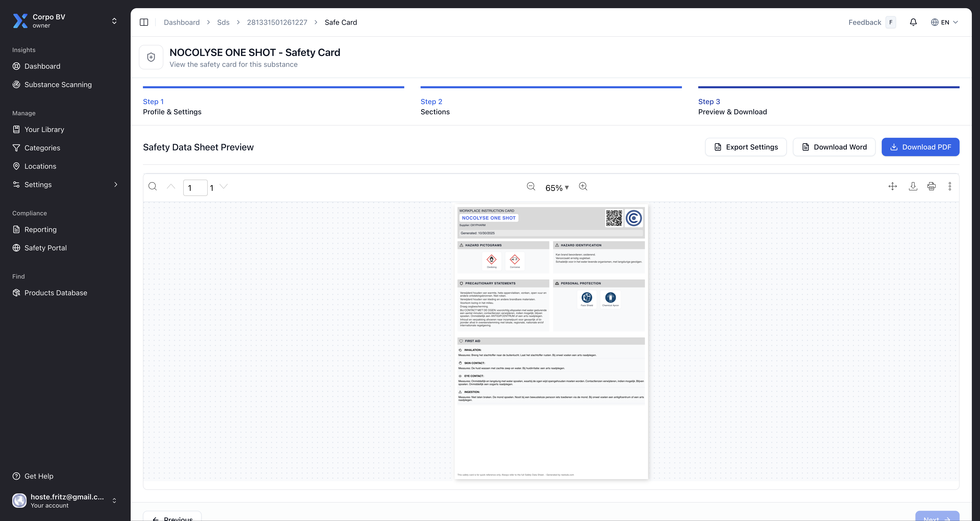This screenshot has width=980, height=521.
Task: Expand the Settings sidebar submenu
Action: 116,184
